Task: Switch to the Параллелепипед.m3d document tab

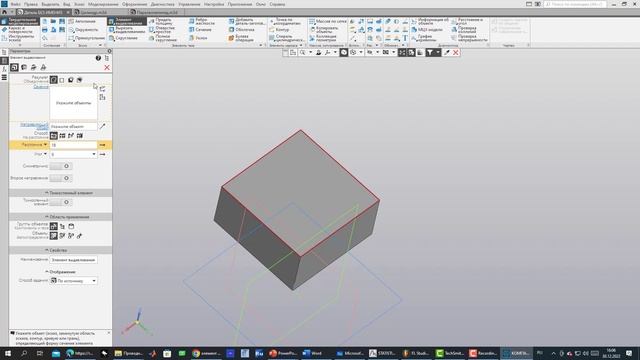Action: [x=157, y=12]
